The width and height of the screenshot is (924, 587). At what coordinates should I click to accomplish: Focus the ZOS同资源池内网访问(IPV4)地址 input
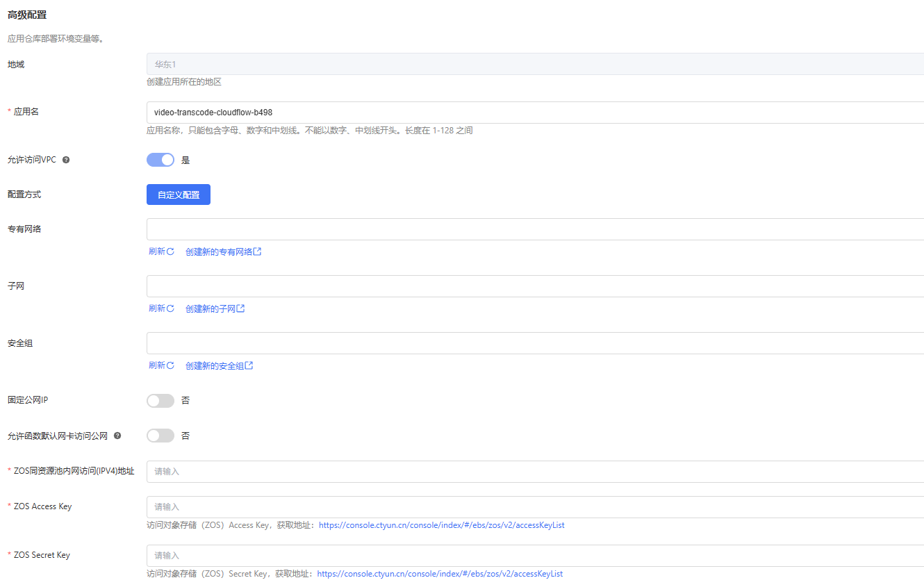[x=535, y=472]
